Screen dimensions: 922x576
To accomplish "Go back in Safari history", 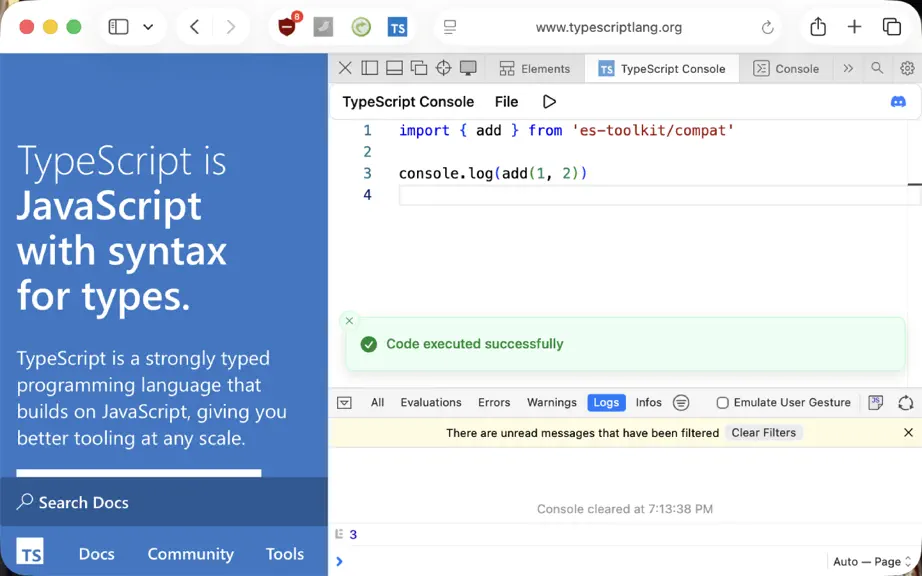I will 195,27.
